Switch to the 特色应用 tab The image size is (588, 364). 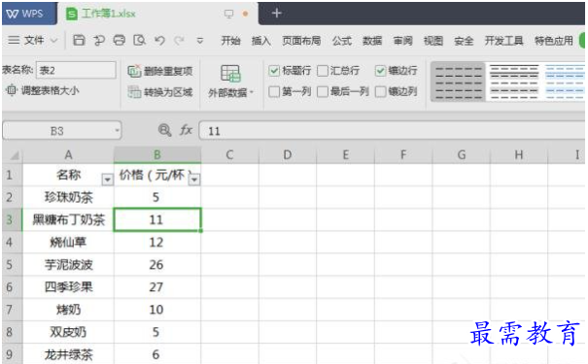click(x=554, y=41)
